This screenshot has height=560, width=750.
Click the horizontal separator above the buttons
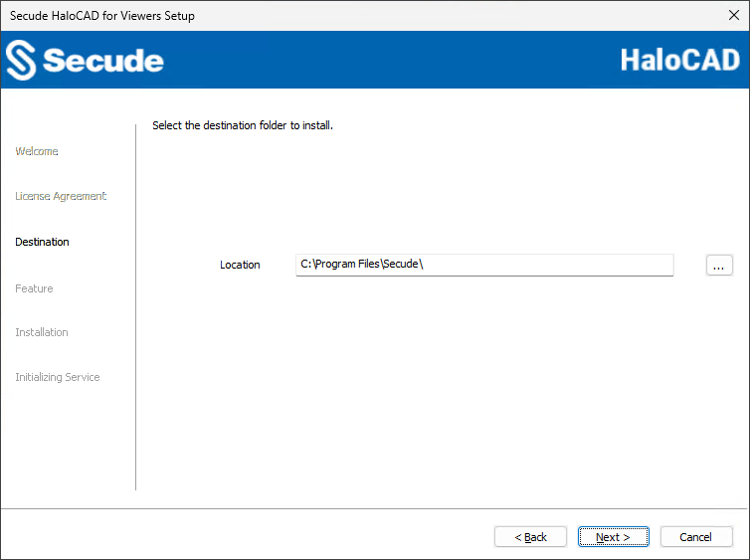pos(375,509)
